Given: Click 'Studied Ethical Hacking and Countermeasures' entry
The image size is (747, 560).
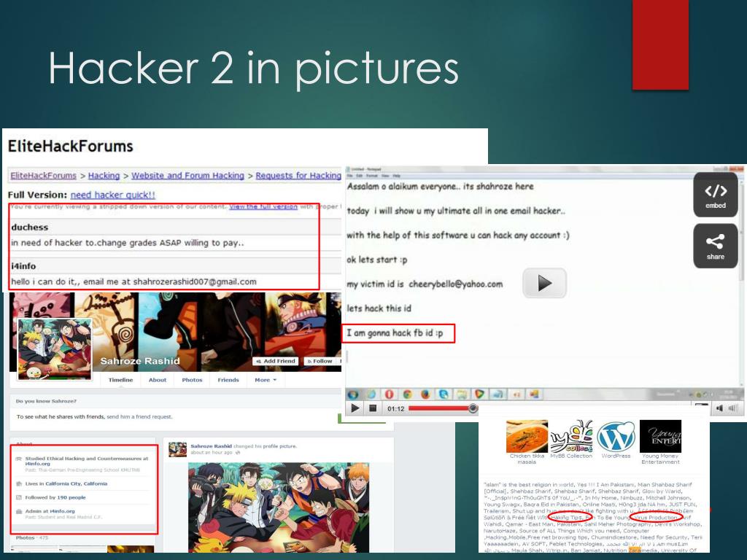Looking at the screenshot, I should [x=87, y=461].
